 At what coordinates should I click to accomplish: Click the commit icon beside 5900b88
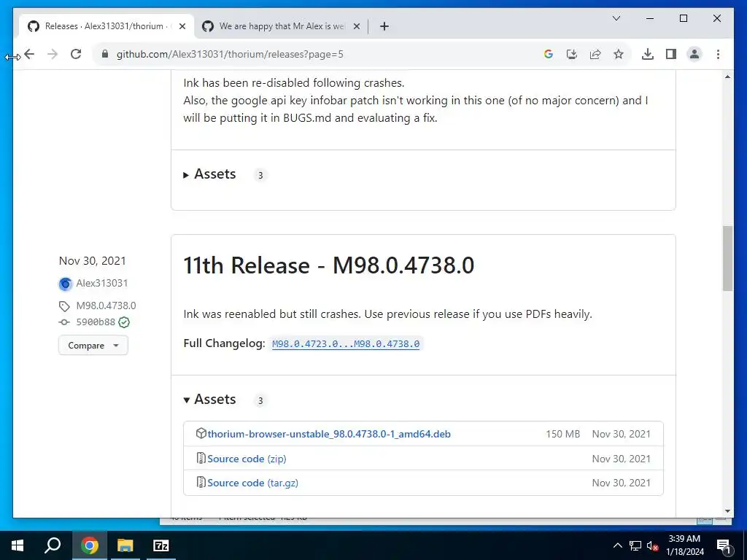pyautogui.click(x=64, y=322)
